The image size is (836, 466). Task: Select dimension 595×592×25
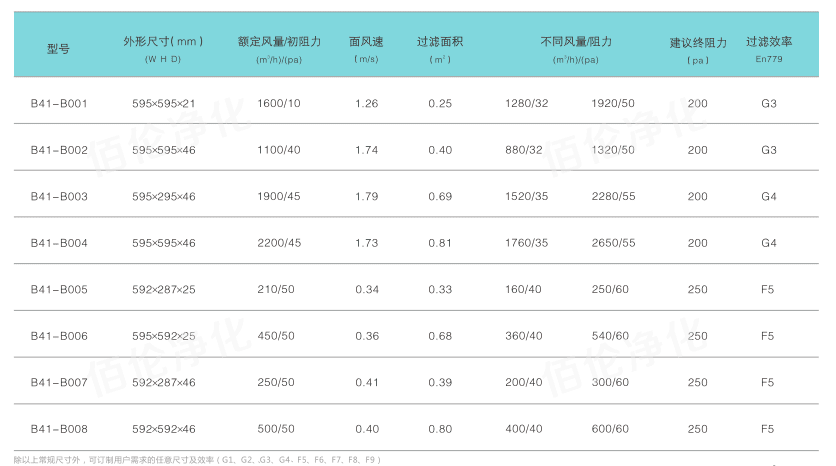(x=164, y=336)
